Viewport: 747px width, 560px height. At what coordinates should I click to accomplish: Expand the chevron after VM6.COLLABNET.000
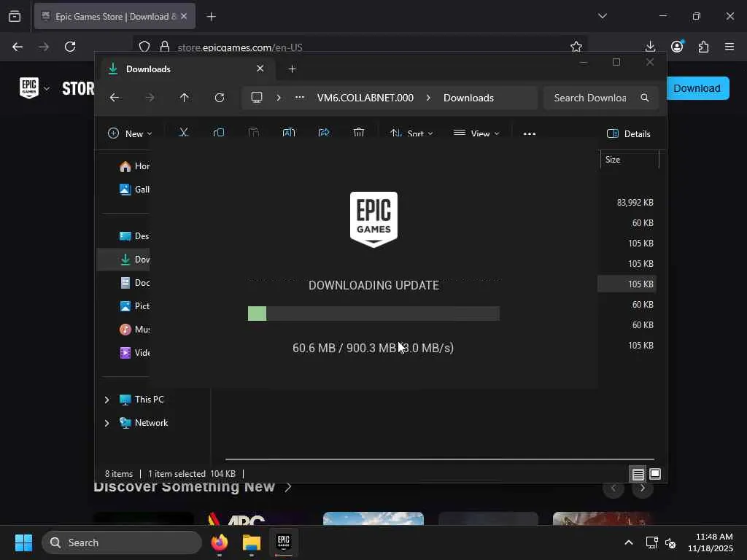click(428, 98)
